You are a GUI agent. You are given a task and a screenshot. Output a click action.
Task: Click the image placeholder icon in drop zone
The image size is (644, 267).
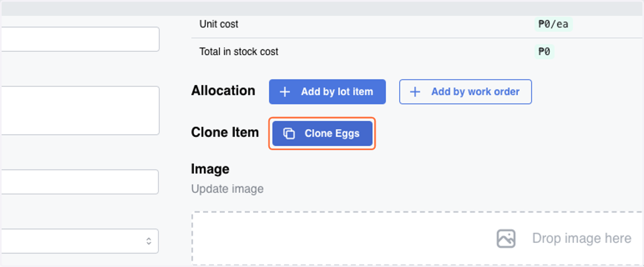[506, 239]
